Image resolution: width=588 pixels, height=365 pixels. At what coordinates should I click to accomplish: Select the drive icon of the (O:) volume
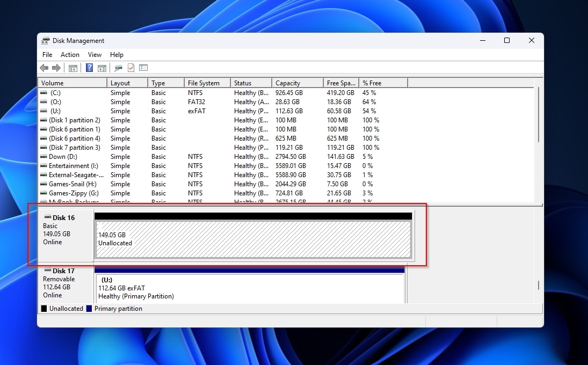click(x=43, y=102)
